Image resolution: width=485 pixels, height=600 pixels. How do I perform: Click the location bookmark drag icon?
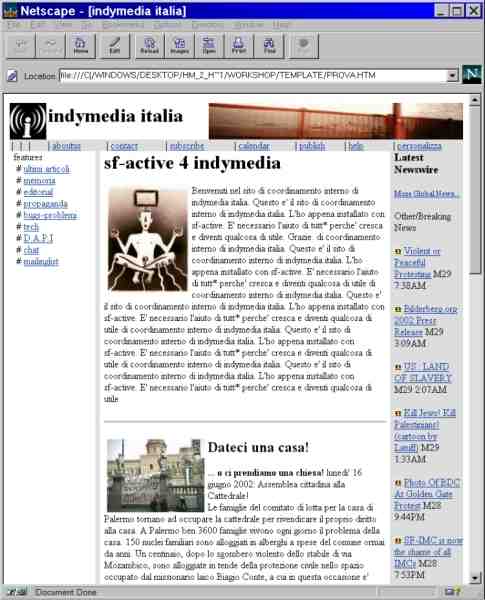click(12, 76)
